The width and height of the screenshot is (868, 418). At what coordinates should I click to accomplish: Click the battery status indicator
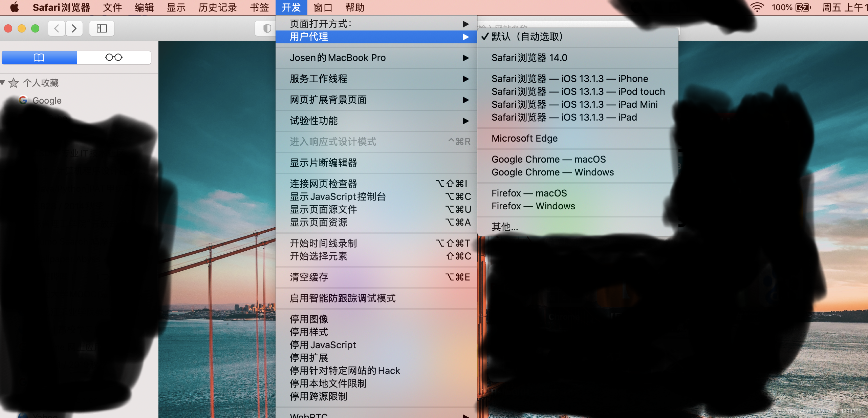coord(803,7)
